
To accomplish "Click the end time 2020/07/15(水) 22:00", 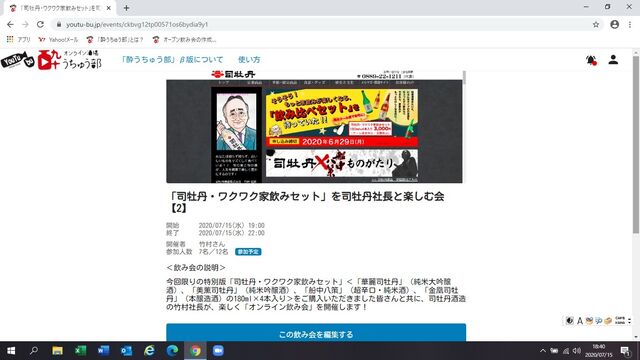I will pyautogui.click(x=231, y=233).
